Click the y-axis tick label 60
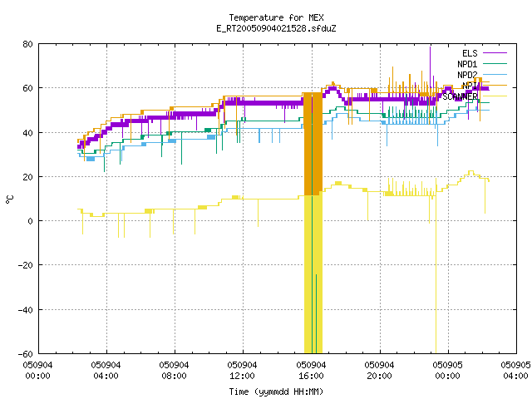 pos(27,88)
